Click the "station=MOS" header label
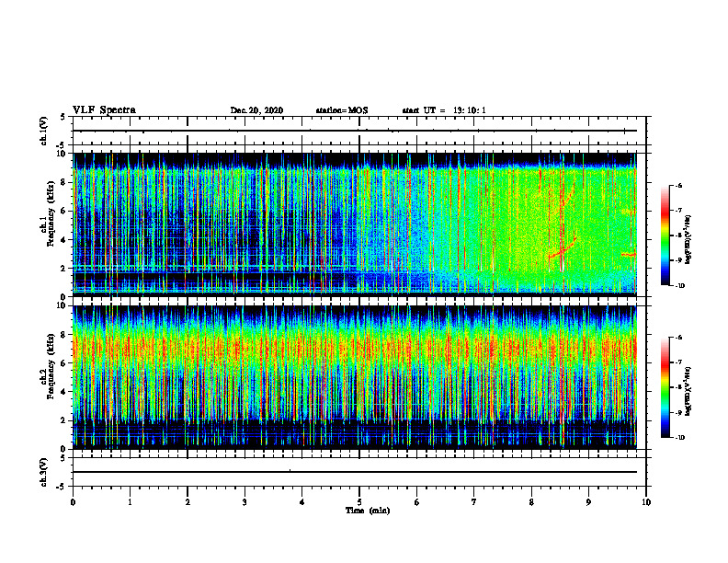The height and width of the screenshot is (563, 728). (x=342, y=110)
